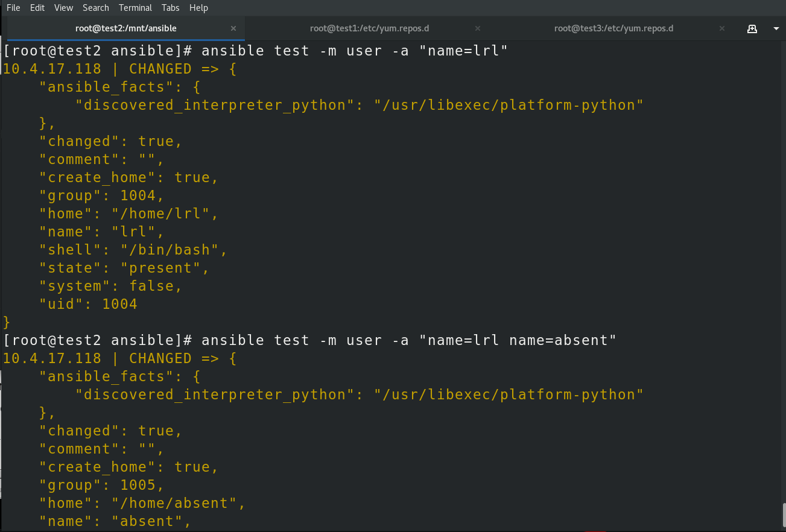Click the first '10.4.17.118 | CHANGED' line

(120, 69)
